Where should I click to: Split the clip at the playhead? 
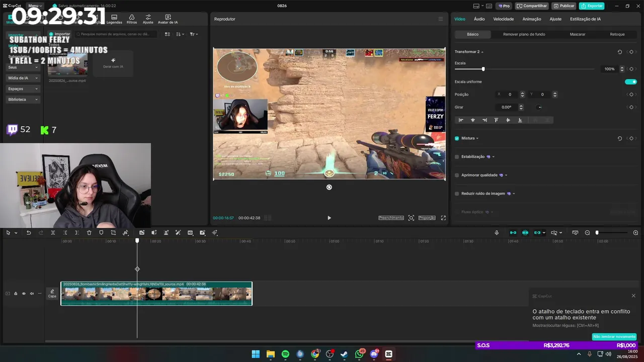(53, 233)
